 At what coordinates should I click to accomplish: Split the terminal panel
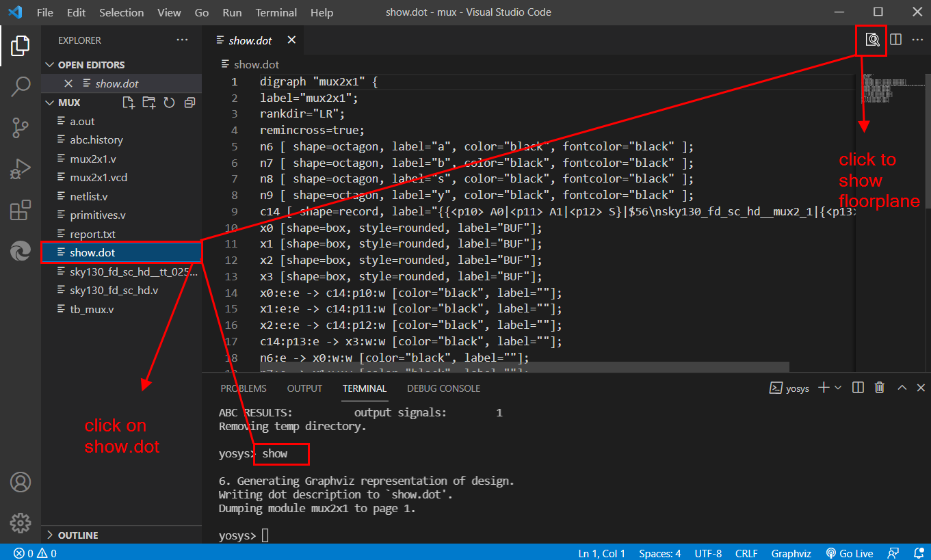coord(858,388)
